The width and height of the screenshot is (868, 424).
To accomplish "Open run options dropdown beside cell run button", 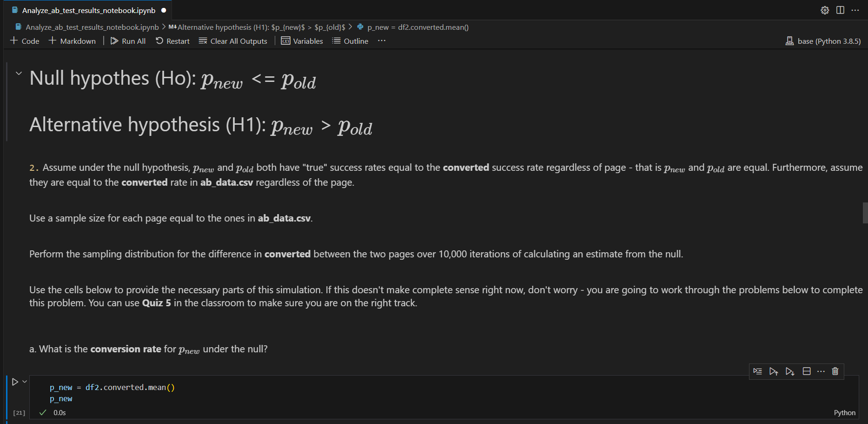I will tap(25, 381).
